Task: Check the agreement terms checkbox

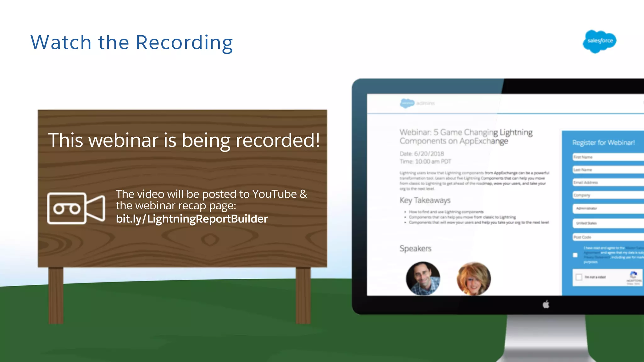Action: (x=575, y=255)
